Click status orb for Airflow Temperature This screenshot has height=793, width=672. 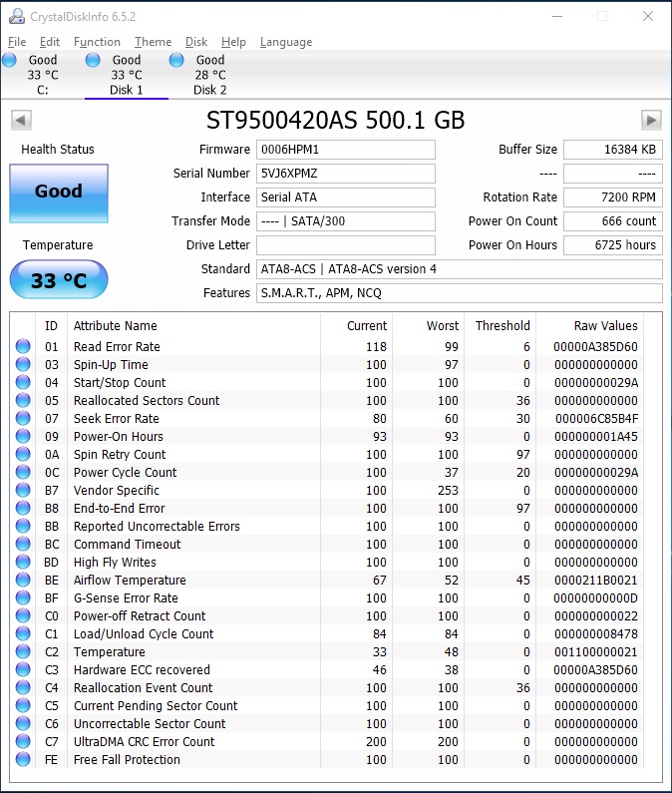click(23, 580)
